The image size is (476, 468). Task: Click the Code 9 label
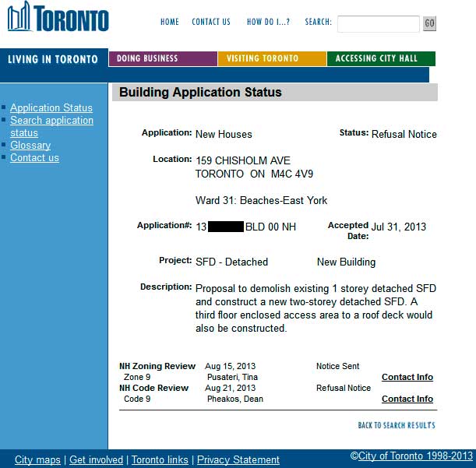pyautogui.click(x=137, y=399)
